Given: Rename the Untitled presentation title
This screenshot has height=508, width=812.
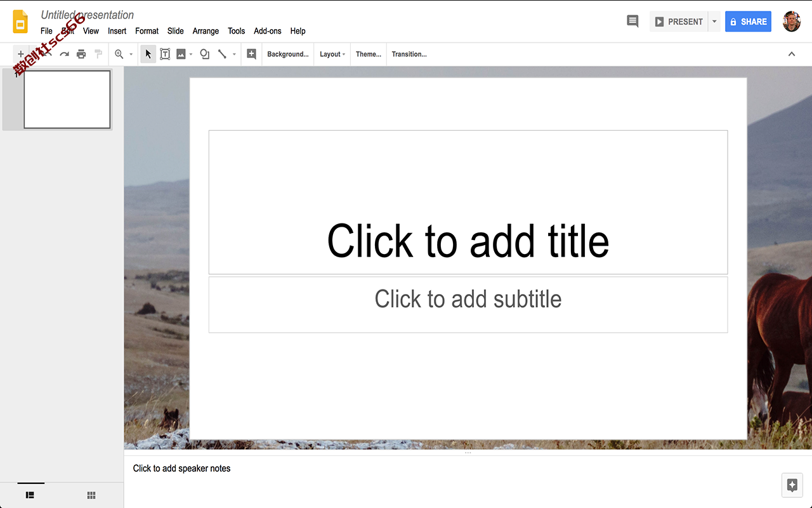Looking at the screenshot, I should [x=88, y=15].
